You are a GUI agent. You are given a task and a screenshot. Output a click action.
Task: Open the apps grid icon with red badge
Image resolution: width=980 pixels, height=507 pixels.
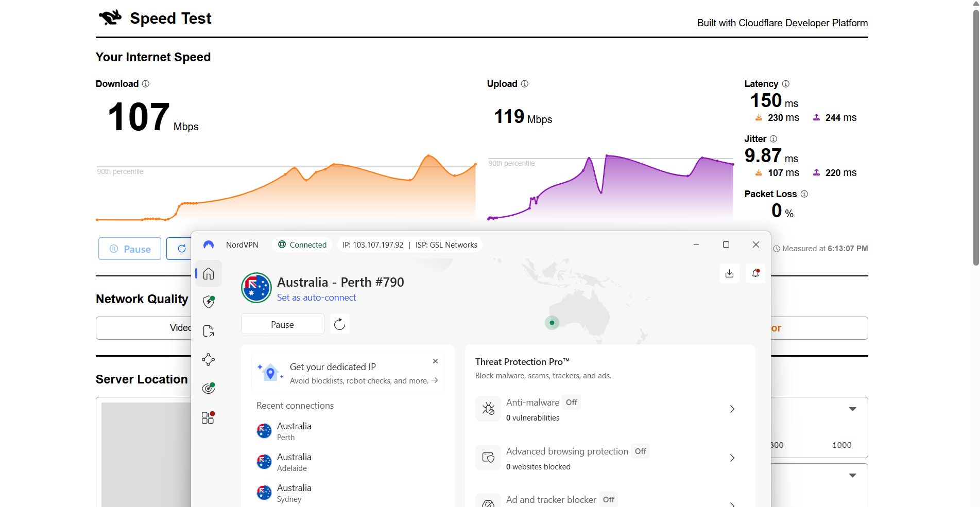(208, 417)
